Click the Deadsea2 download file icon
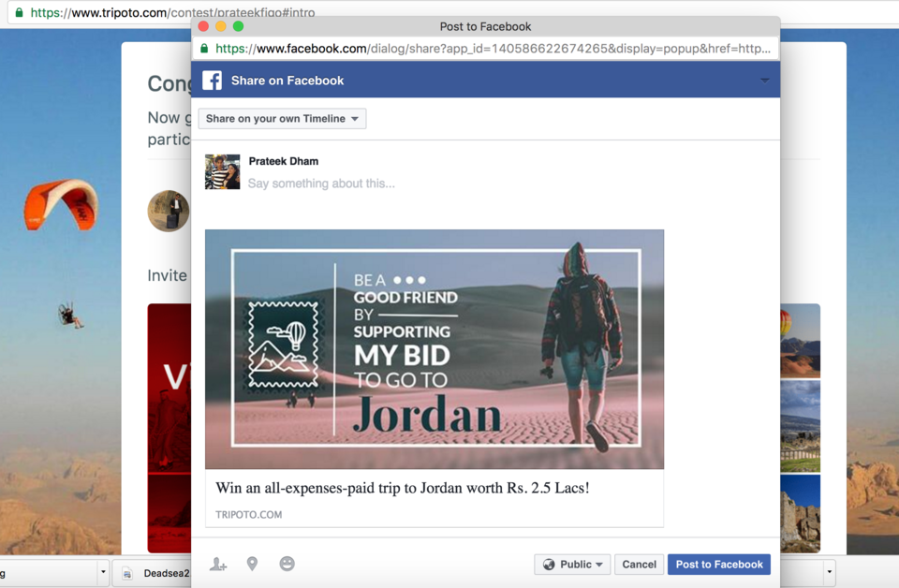Screen dimensions: 899x588 point(128,573)
